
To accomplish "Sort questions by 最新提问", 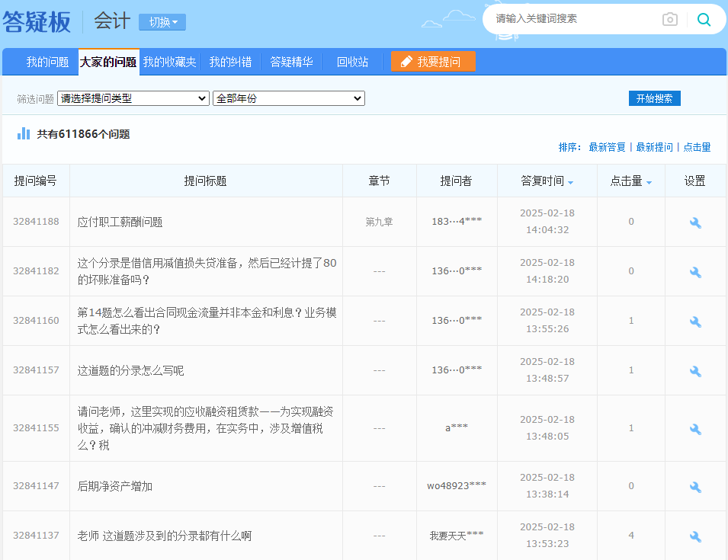I will point(656,146).
